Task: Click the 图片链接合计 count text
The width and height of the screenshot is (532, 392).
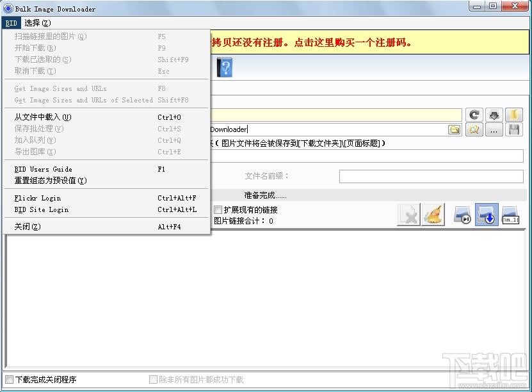Action: tap(243, 221)
